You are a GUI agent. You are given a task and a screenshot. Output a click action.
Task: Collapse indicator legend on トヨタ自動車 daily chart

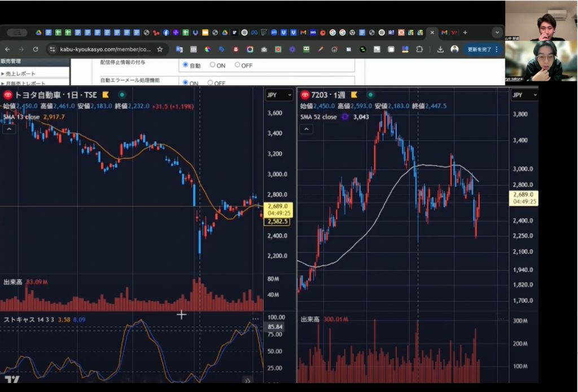(x=9, y=129)
